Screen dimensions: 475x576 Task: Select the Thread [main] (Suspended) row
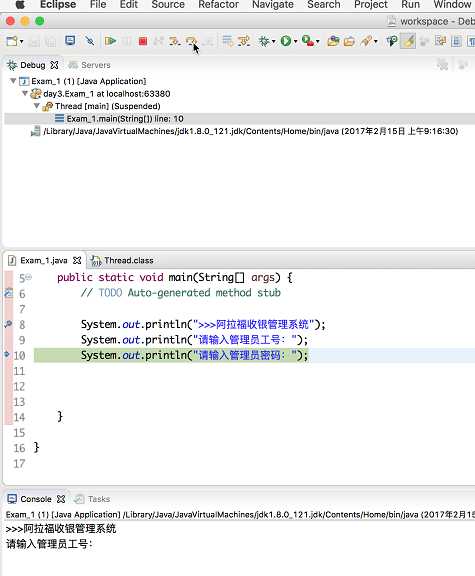coord(108,106)
